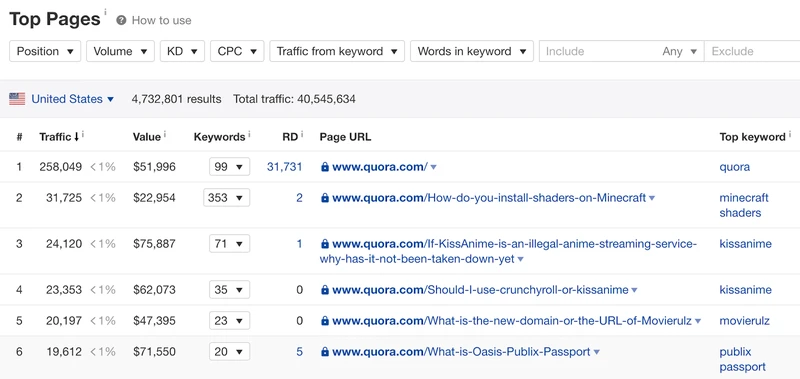This screenshot has width=800, height=379.
Task: Expand the 20 keywords dropdown
Action: [229, 351]
